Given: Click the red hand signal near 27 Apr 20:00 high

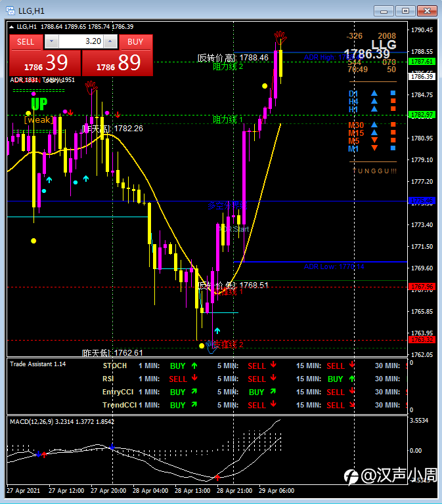Looking at the screenshot, I should pyautogui.click(x=91, y=87).
